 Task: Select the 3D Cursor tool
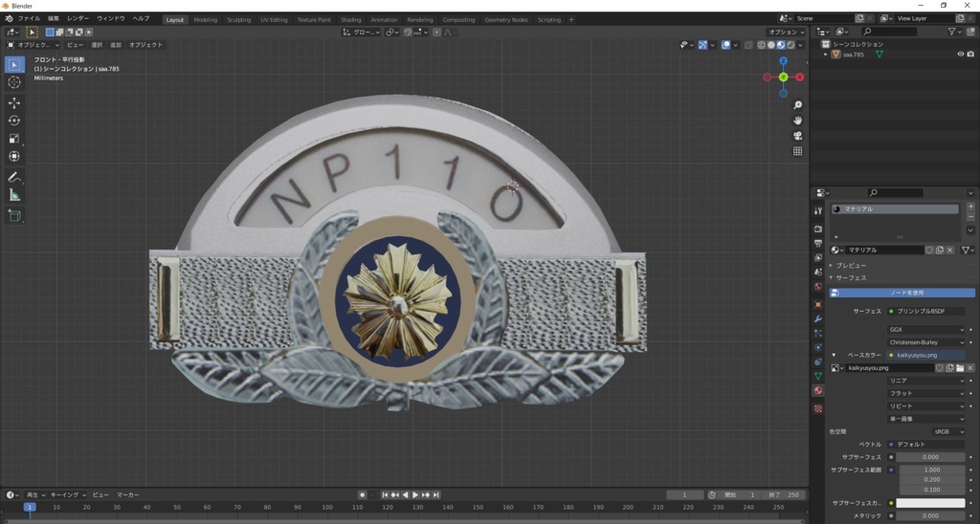(14, 82)
